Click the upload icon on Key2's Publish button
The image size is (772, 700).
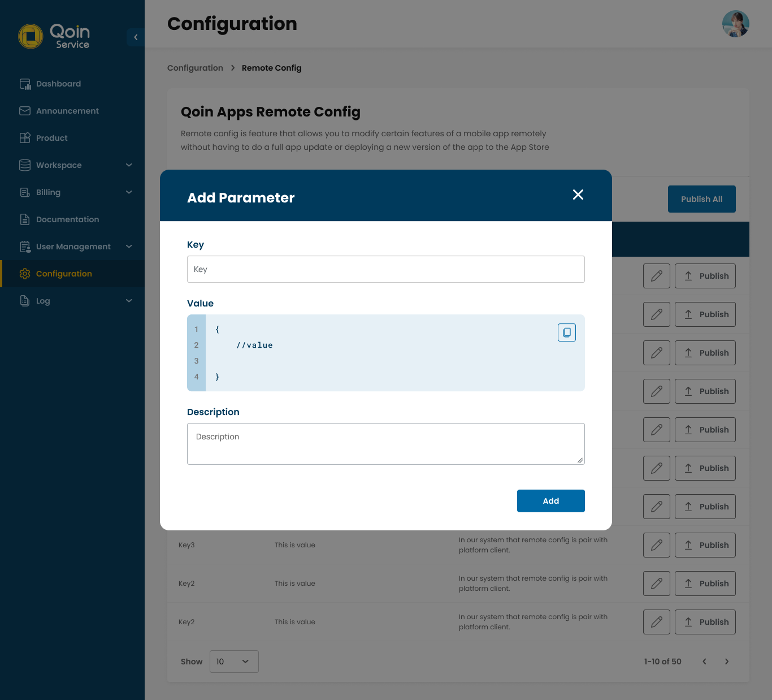[688, 583]
